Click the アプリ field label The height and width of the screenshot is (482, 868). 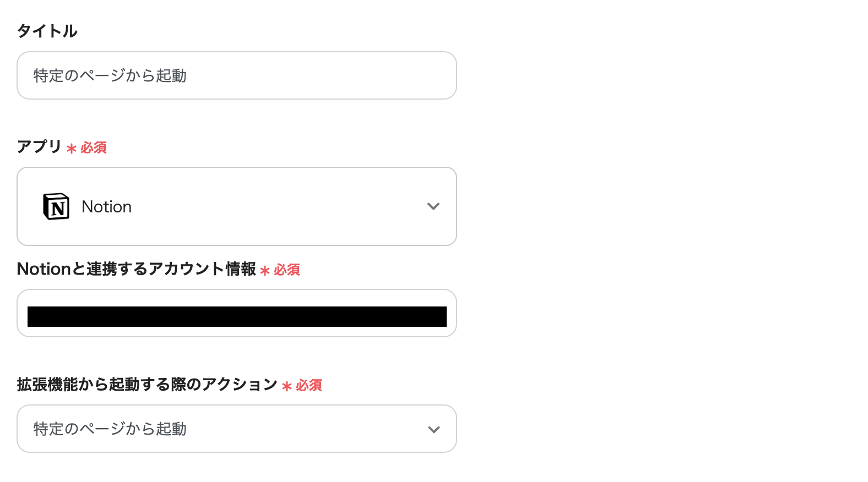[x=39, y=147]
